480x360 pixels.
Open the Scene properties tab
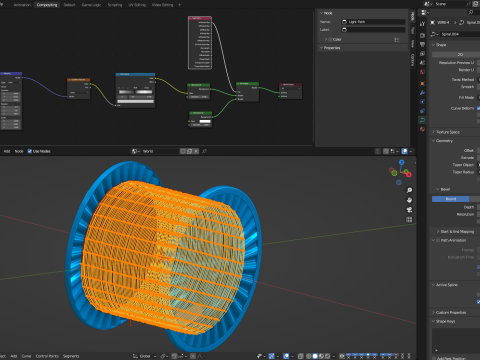[422, 63]
